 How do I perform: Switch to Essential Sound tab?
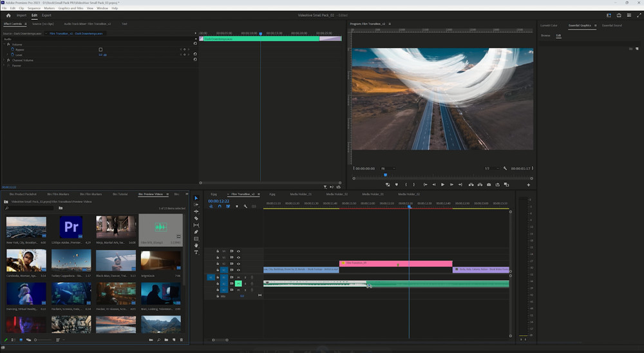point(612,26)
